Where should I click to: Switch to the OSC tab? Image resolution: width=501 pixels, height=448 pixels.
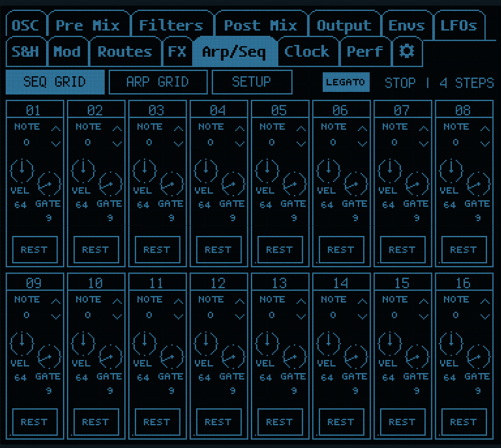26,25
